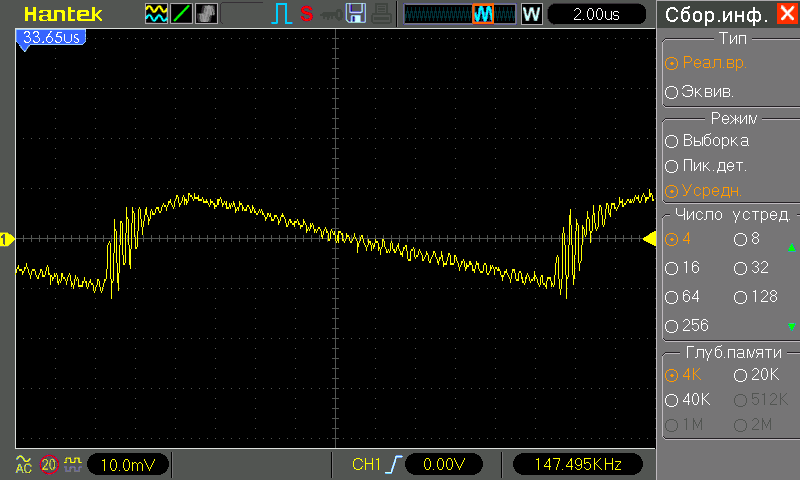Click the W window mode icon
Image resolution: width=800 pixels, height=480 pixels.
pyautogui.click(x=531, y=14)
